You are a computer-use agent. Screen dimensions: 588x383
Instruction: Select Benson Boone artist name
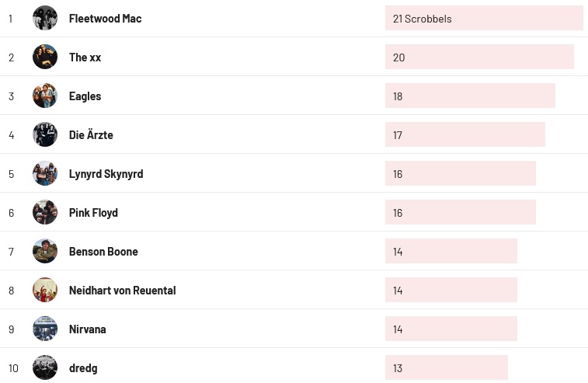103,252
